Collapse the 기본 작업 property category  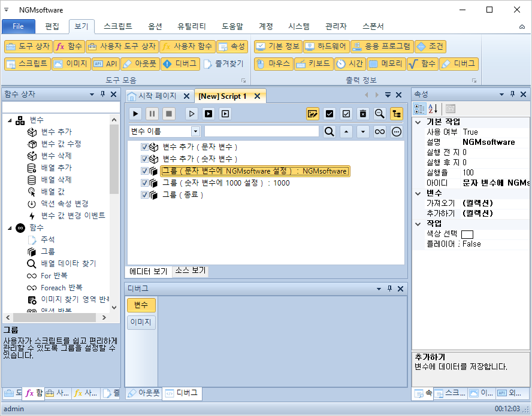pyautogui.click(x=418, y=122)
